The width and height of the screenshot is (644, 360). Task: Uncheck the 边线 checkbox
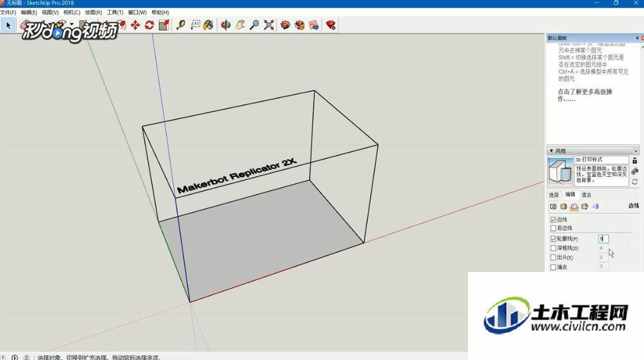[553, 220]
